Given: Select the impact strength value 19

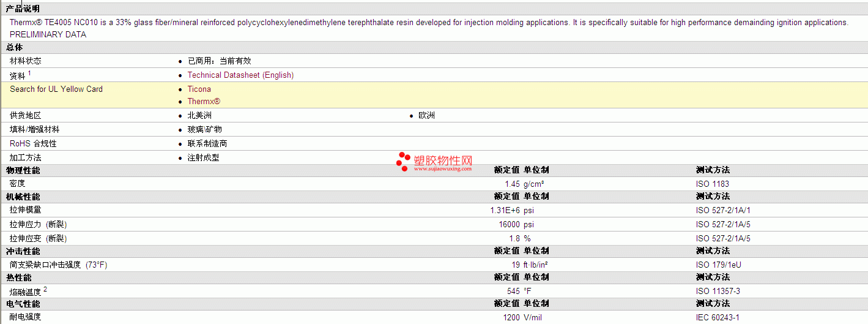Looking at the screenshot, I should 516,265.
